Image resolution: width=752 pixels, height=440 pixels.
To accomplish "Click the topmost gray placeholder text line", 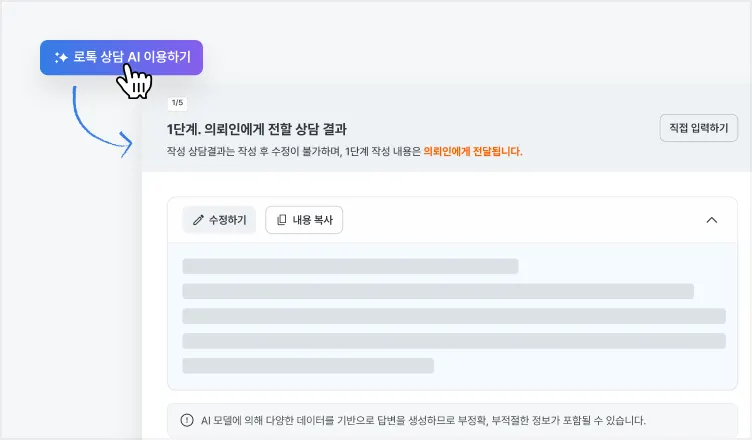I will click(350, 266).
